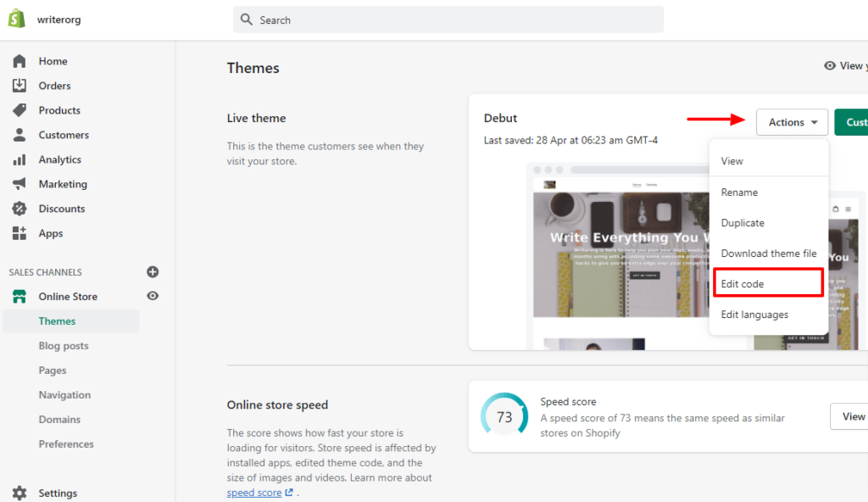Open the Actions dropdown button
Image resolution: width=868 pixels, height=502 pixels.
(x=792, y=122)
